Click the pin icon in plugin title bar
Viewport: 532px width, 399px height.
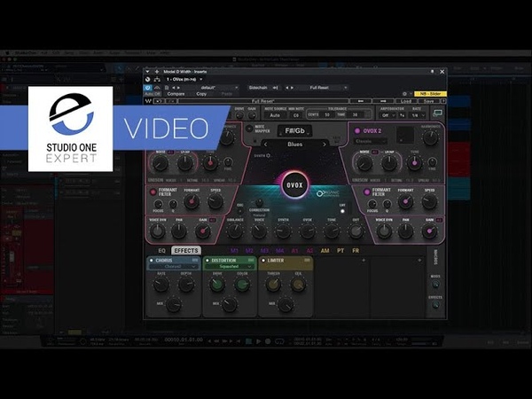[433, 72]
